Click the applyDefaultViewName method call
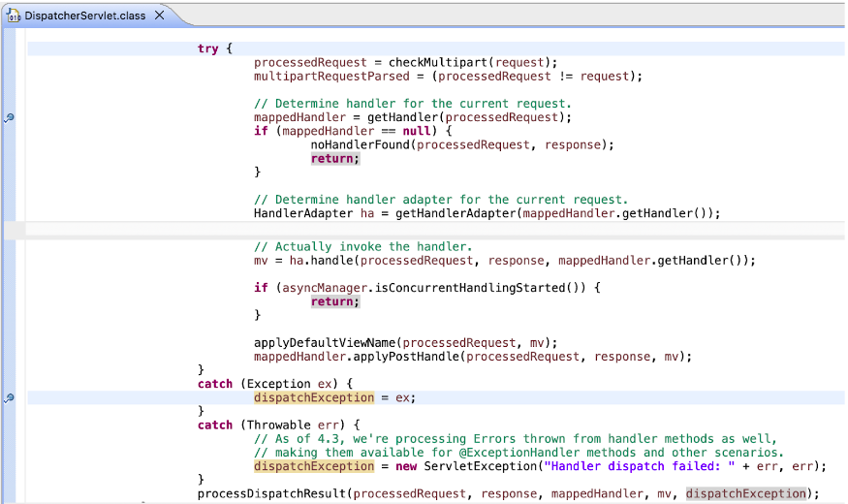 click(325, 342)
